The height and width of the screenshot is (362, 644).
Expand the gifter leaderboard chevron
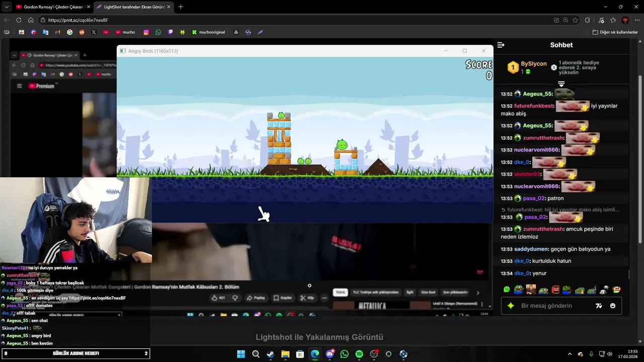pyautogui.click(x=561, y=84)
